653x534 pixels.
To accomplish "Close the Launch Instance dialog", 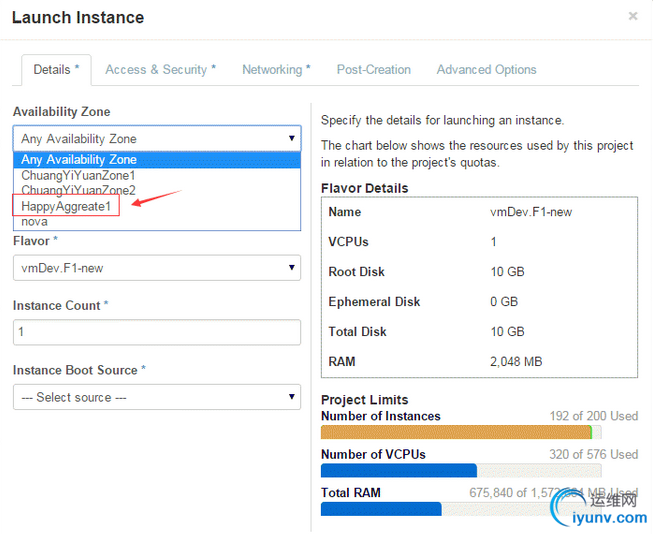I will click(632, 17).
